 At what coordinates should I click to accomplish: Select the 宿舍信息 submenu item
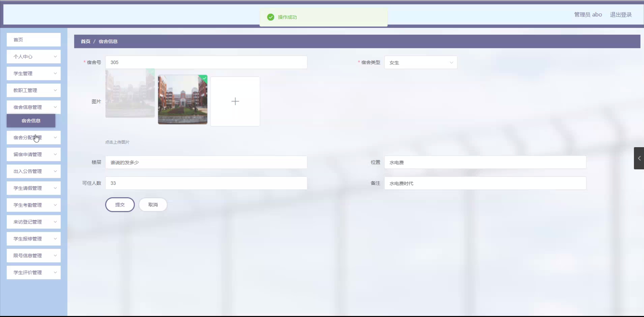coord(31,121)
